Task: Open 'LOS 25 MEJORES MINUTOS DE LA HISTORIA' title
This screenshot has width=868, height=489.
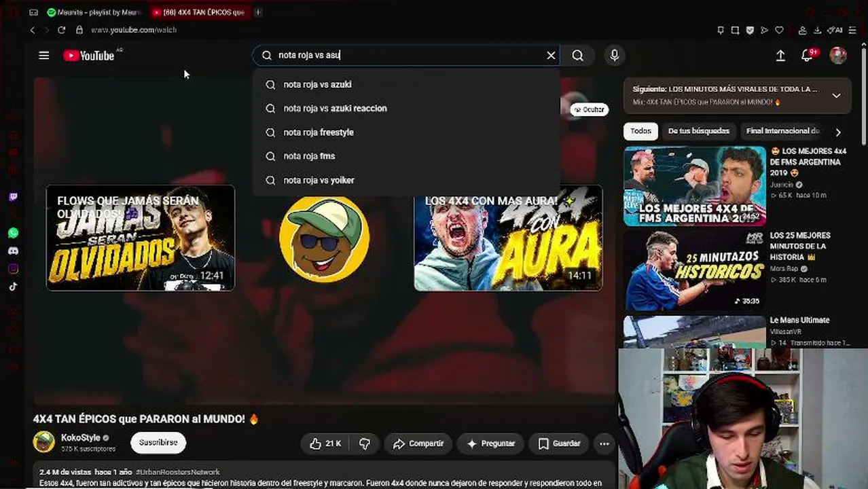Action: tap(800, 246)
